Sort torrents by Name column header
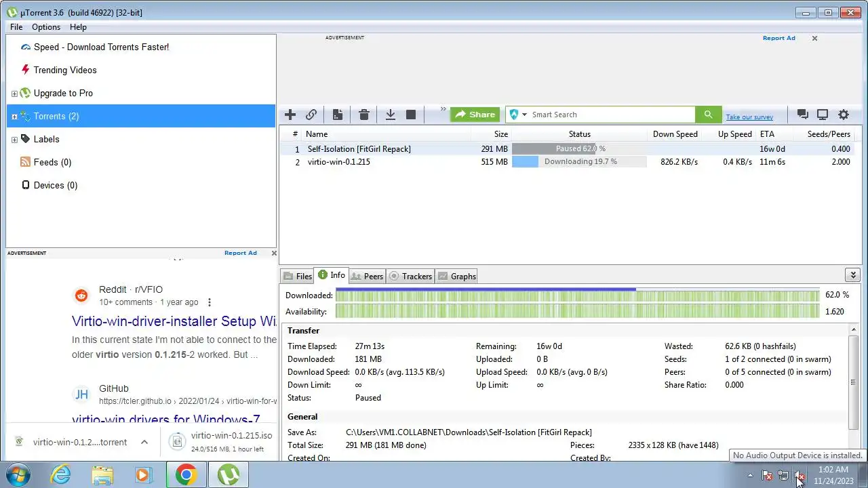The height and width of the screenshot is (488, 868). tap(387, 134)
